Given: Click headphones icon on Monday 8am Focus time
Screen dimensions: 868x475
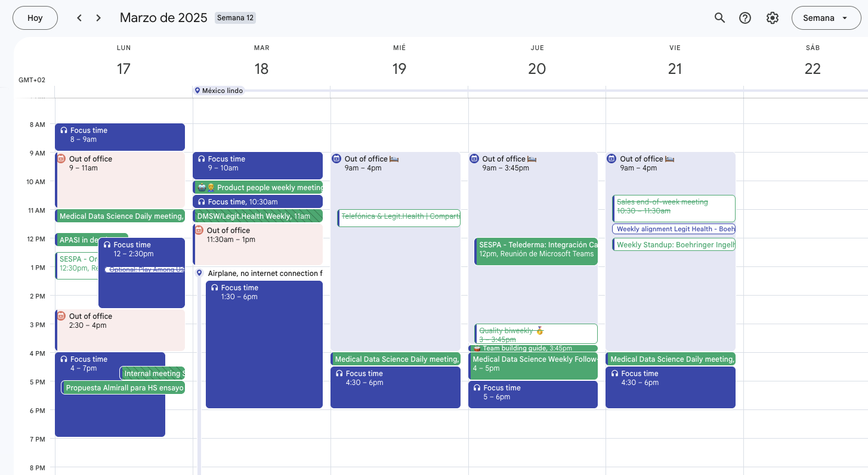Looking at the screenshot, I should (x=64, y=131).
